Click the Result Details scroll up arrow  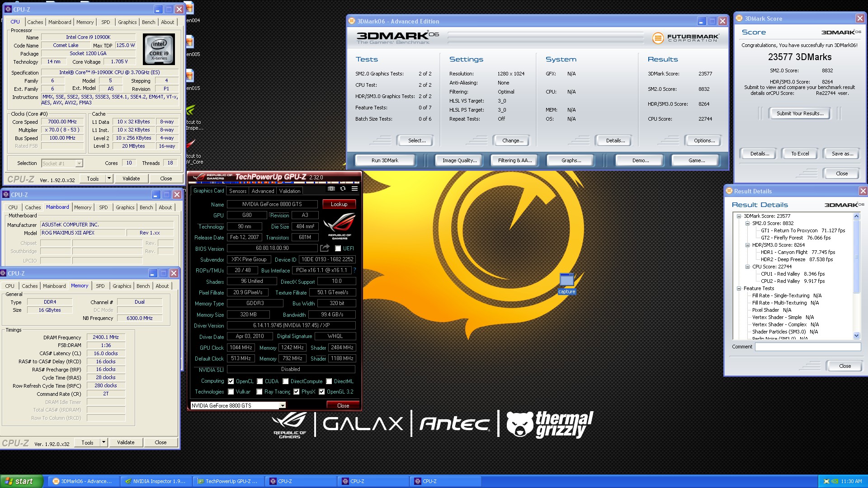(856, 216)
